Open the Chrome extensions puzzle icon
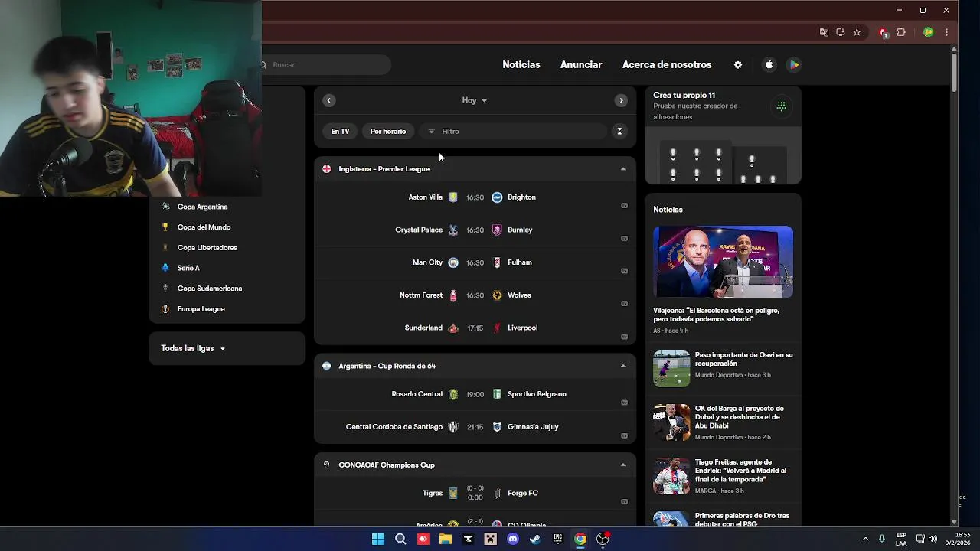980x551 pixels. click(x=901, y=32)
